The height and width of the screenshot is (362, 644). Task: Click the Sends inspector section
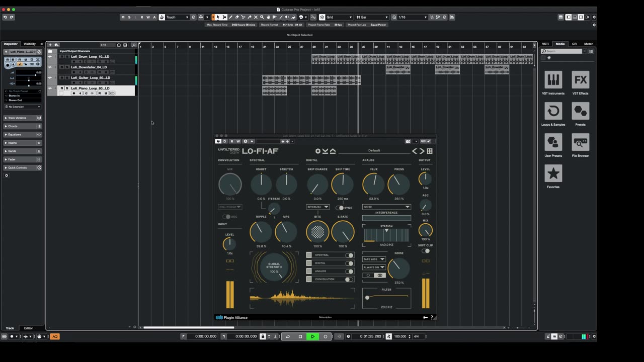[x=23, y=151]
